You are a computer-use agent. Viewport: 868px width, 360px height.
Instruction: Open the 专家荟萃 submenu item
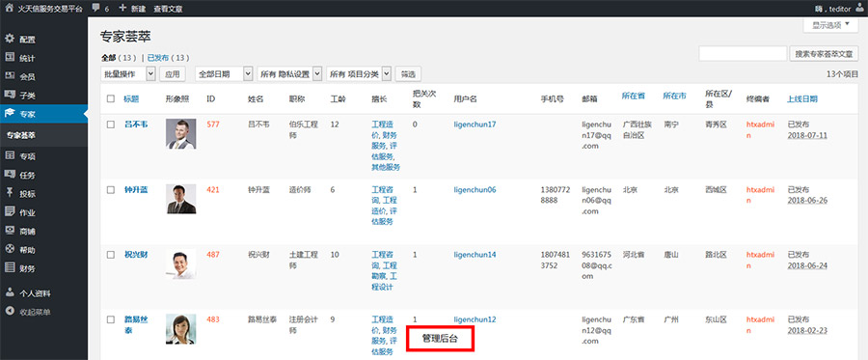pyautogui.click(x=21, y=135)
